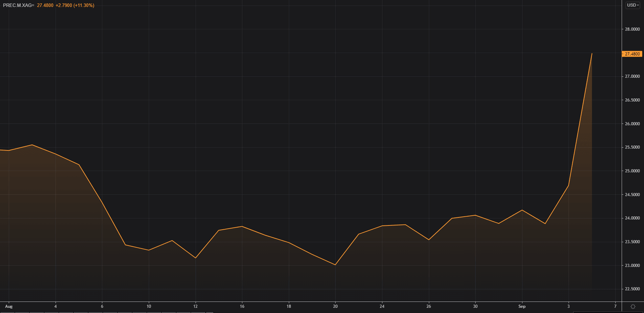
Task: Open the USD currency dropdown
Action: click(x=633, y=5)
